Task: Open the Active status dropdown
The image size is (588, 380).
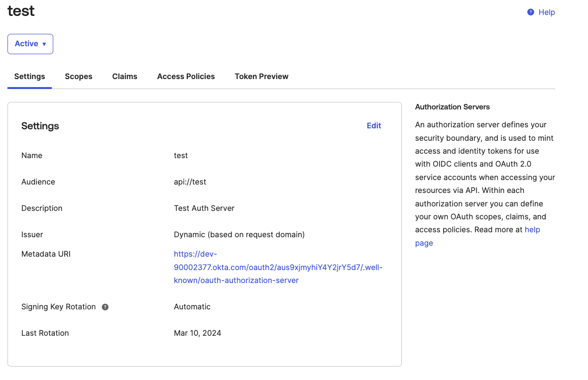Action: pyautogui.click(x=30, y=44)
